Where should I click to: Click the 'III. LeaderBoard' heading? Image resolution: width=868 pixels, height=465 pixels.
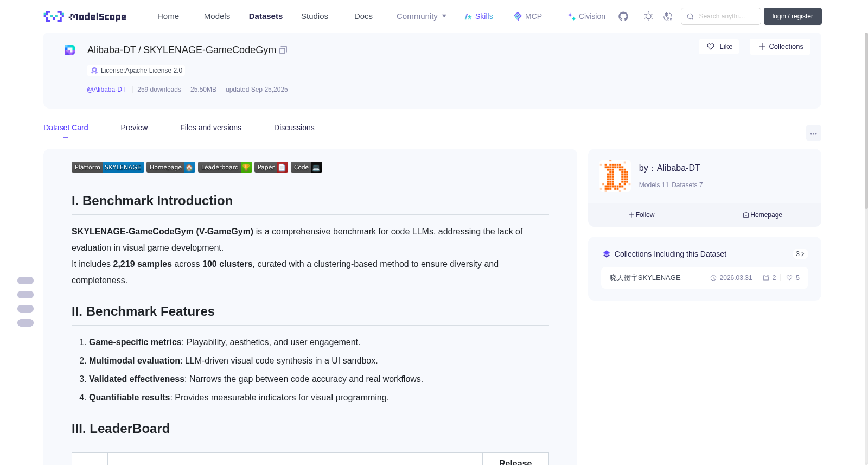[x=120, y=429]
